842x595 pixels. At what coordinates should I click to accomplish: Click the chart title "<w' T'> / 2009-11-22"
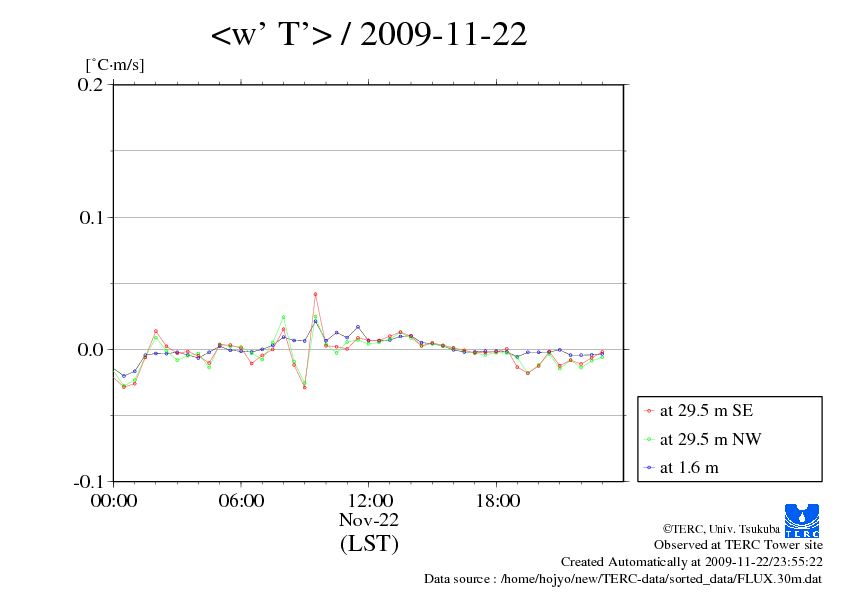click(369, 34)
